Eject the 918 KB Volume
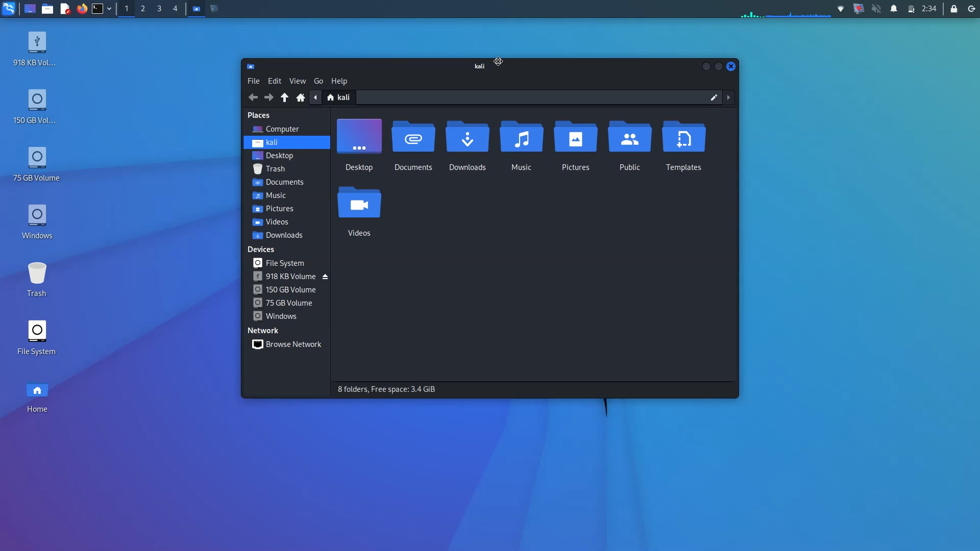Viewport: 980px width, 551px height. coord(325,276)
